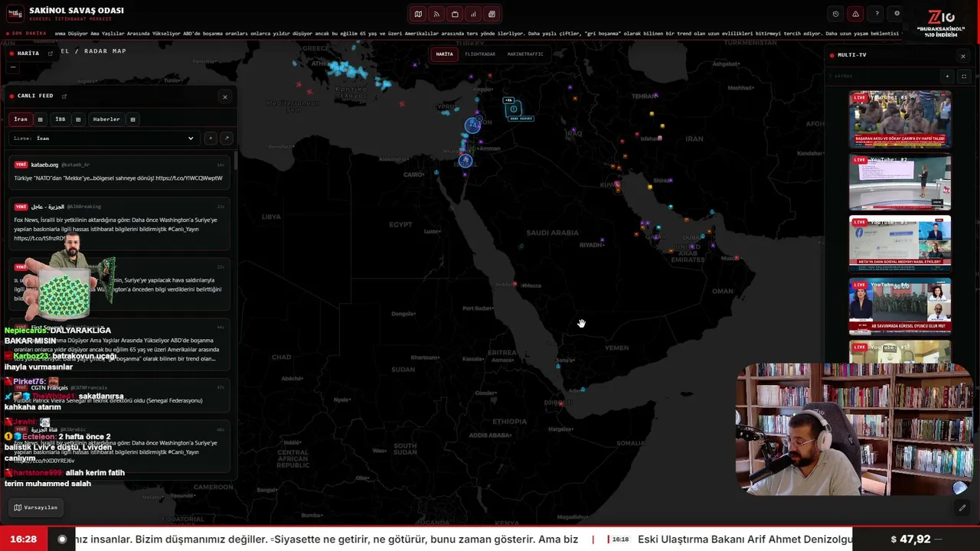
Task: Pop out the CANLI FEED panel
Action: (64, 96)
